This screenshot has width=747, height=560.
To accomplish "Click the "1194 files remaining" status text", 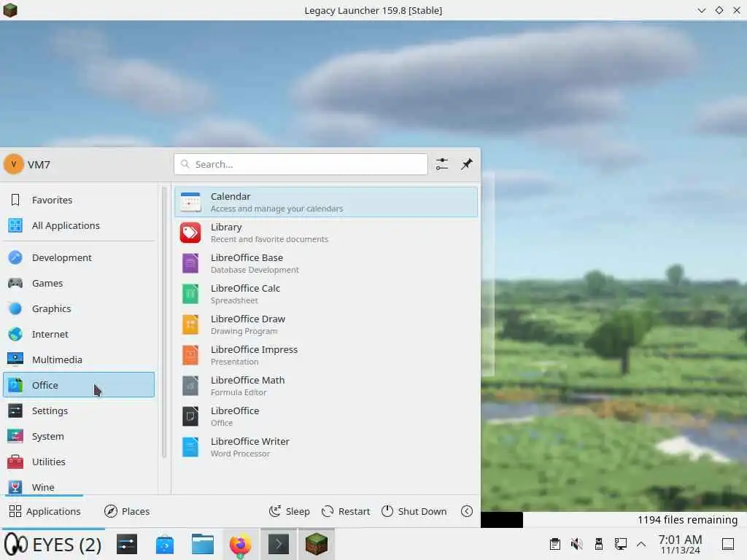I will [687, 520].
